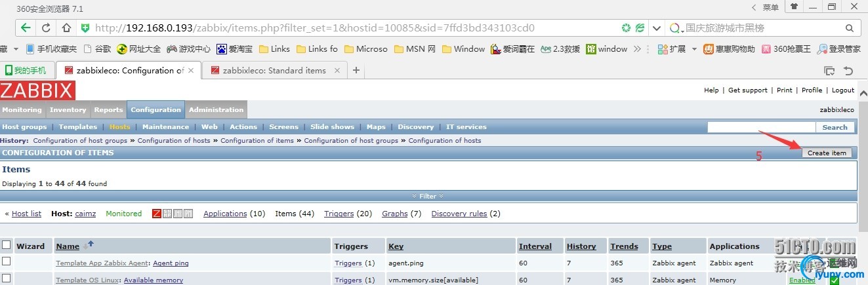868x285 pixels.
Task: Click the Zabbix Search button
Action: [835, 127]
